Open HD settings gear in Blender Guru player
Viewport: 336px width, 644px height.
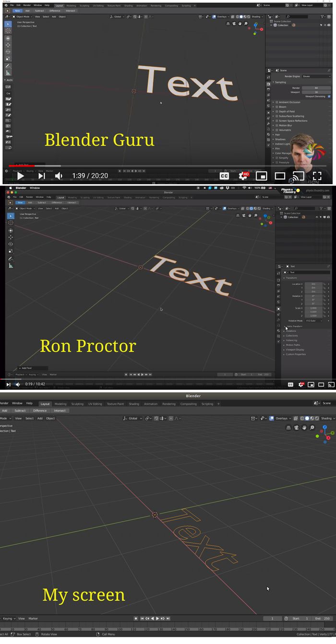(x=244, y=176)
